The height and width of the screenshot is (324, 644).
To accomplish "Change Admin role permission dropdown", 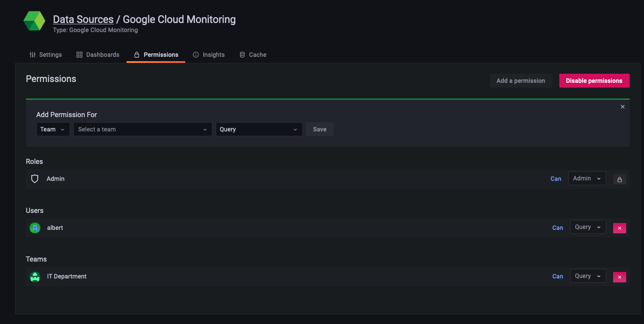I will click(x=587, y=178).
